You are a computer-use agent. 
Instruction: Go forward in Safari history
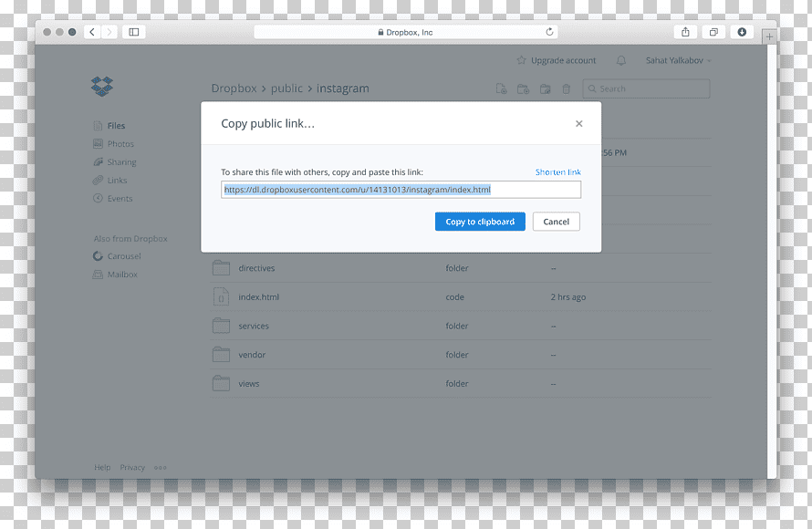click(x=109, y=32)
